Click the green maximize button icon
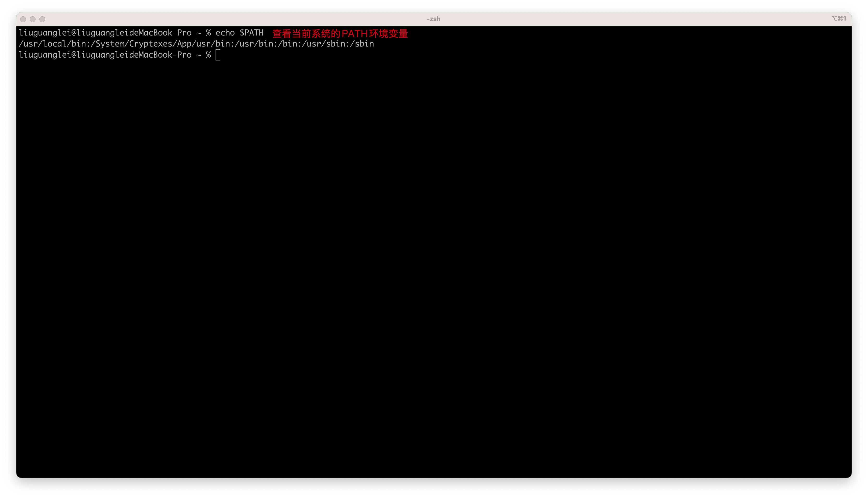868x498 pixels. point(42,19)
